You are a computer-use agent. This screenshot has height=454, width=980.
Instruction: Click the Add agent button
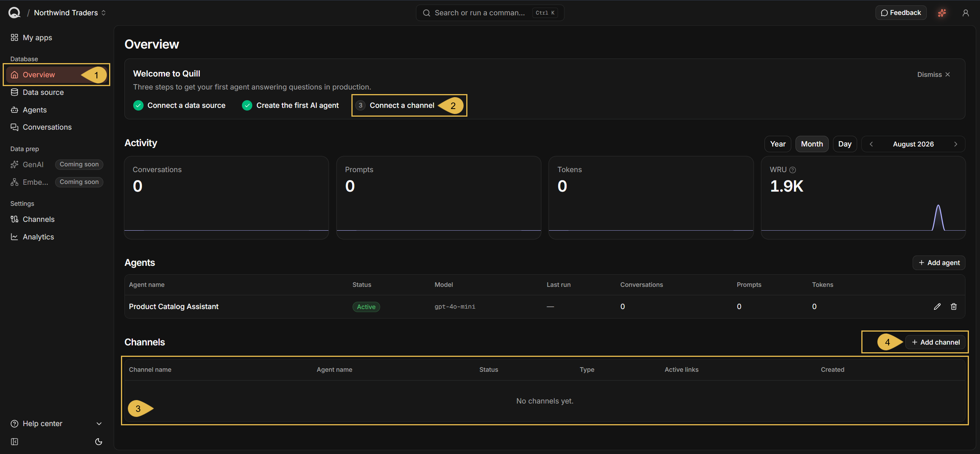939,263
